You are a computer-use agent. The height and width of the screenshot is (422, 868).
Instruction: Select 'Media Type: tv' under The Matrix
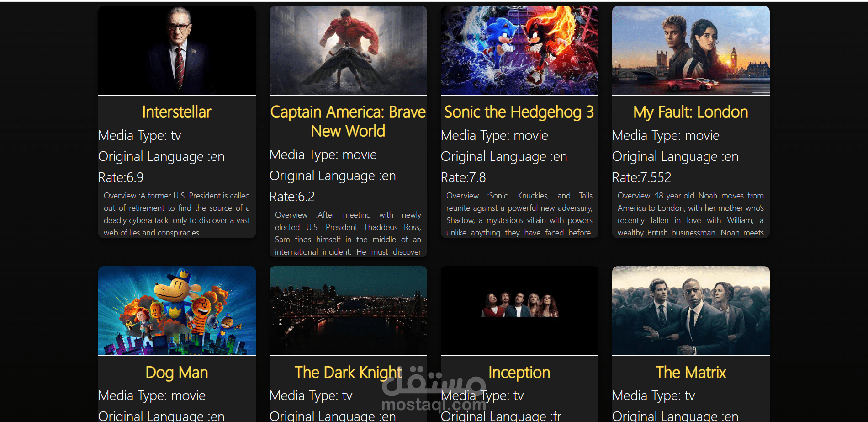click(654, 396)
